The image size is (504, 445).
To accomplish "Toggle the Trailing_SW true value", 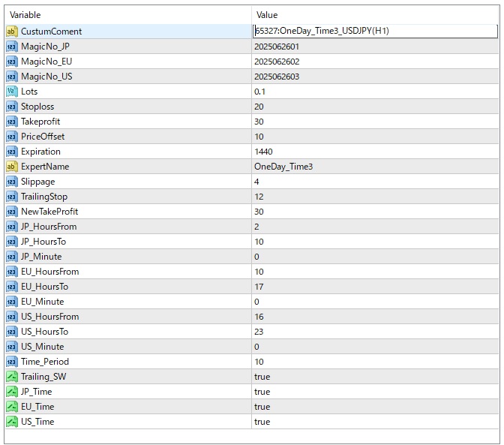I will [262, 377].
